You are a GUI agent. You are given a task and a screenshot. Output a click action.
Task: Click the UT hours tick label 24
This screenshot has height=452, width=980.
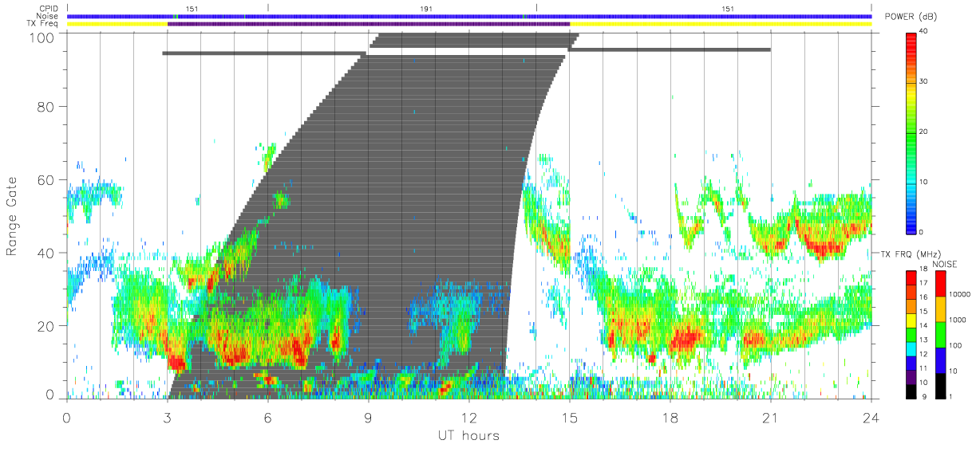(x=871, y=416)
